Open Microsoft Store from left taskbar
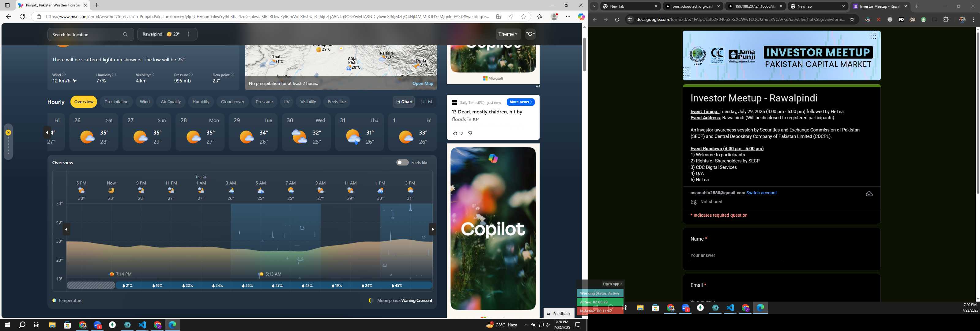The height and width of the screenshot is (331, 980). click(x=67, y=325)
